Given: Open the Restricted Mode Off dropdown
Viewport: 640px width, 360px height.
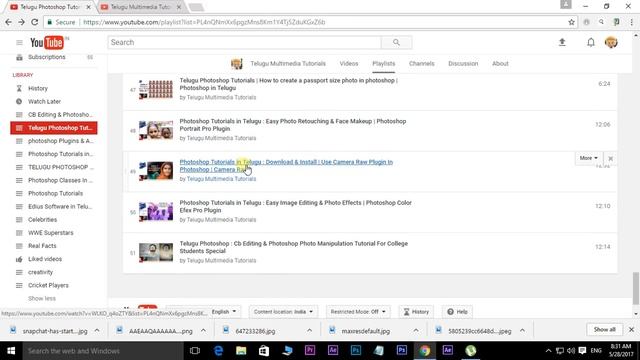Looking at the screenshot, I should (358, 311).
